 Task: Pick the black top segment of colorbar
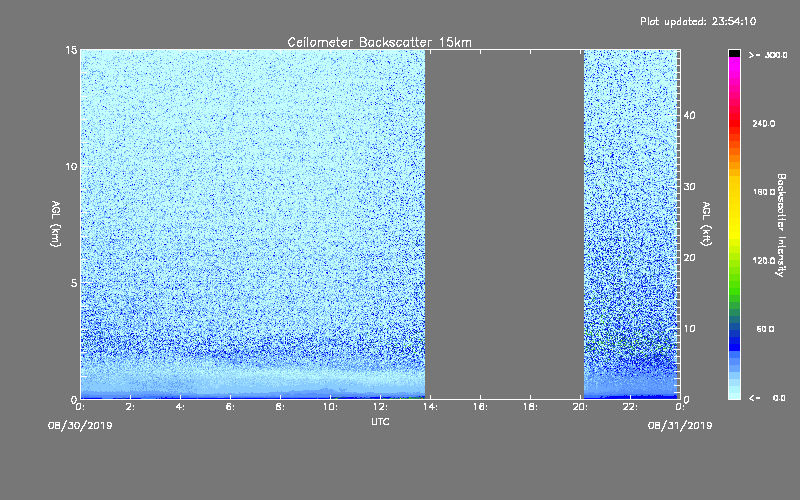[734, 53]
